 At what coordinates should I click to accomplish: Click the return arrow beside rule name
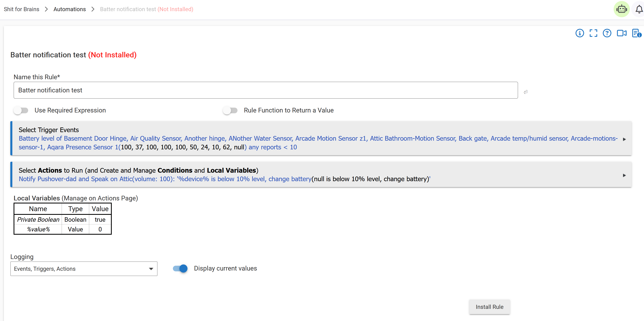click(526, 92)
